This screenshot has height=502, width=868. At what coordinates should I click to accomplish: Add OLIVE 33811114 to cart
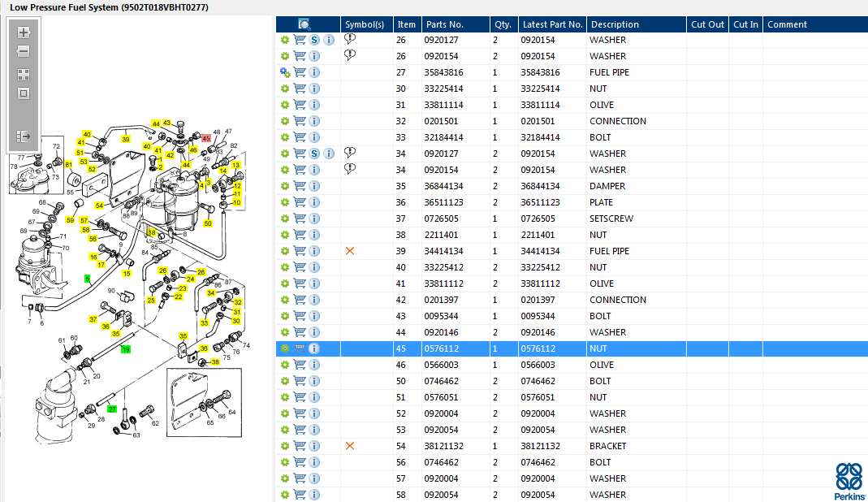(x=300, y=105)
